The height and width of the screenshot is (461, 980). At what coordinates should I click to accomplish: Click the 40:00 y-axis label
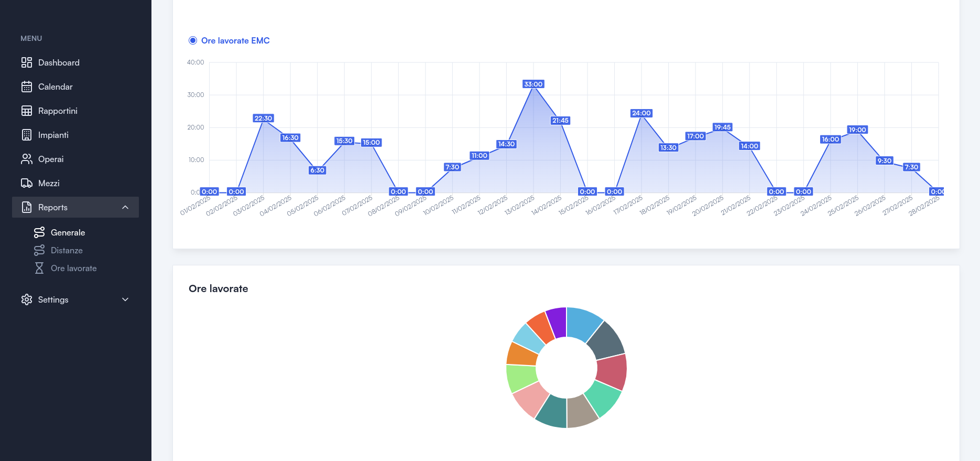coord(195,62)
